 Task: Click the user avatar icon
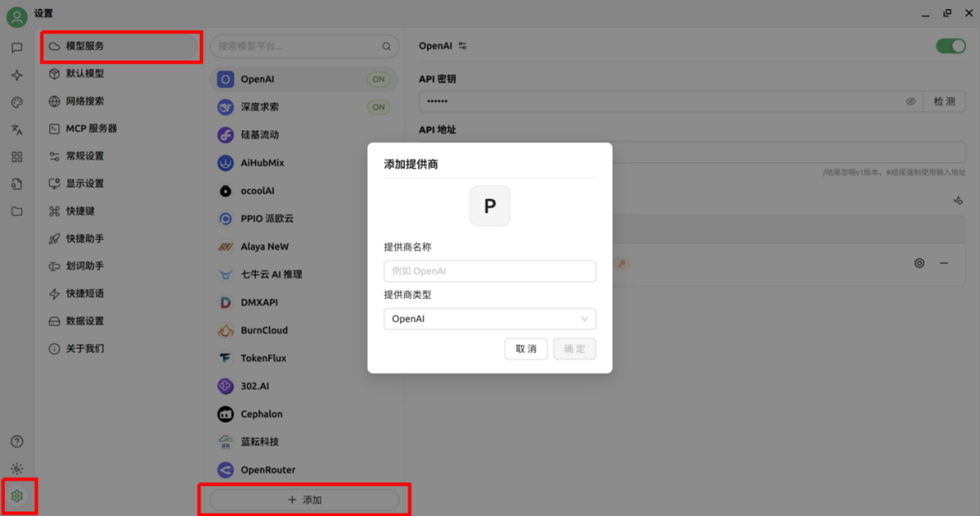click(17, 16)
